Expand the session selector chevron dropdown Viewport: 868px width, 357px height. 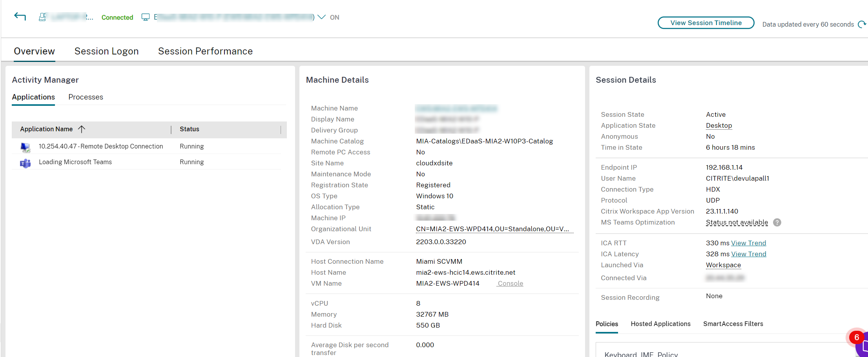321,17
